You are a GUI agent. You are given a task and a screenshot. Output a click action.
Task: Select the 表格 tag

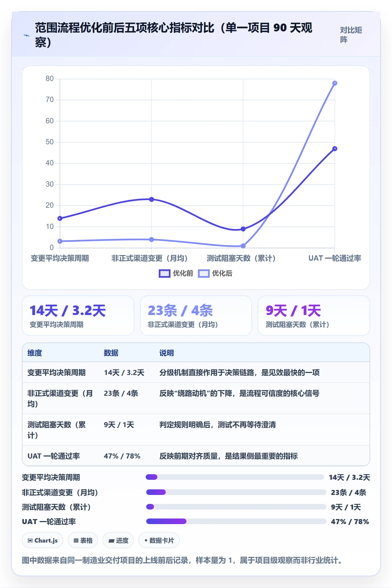[83, 540]
